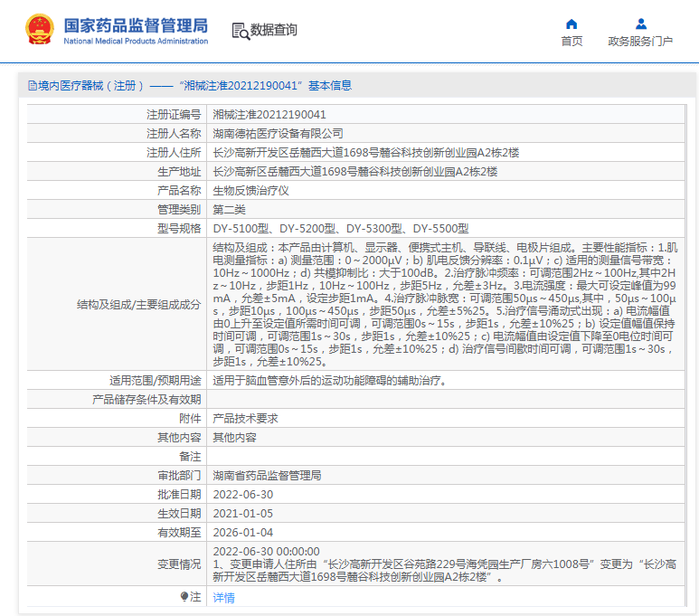
Task: Click the document icon before 境内医疗器械
Action: (x=32, y=85)
